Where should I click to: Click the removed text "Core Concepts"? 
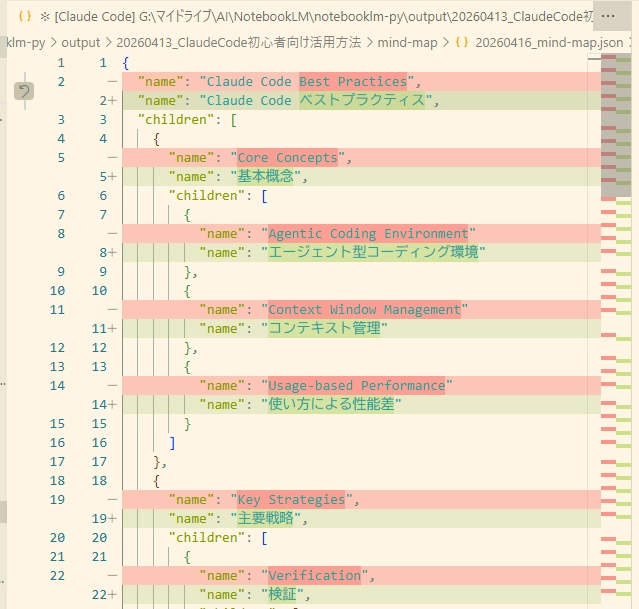coord(287,157)
